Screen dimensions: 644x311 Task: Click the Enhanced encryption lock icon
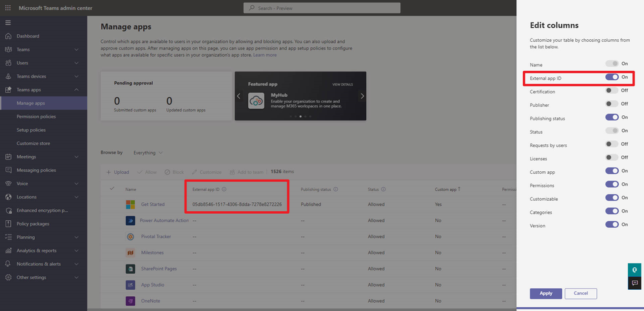(x=8, y=211)
